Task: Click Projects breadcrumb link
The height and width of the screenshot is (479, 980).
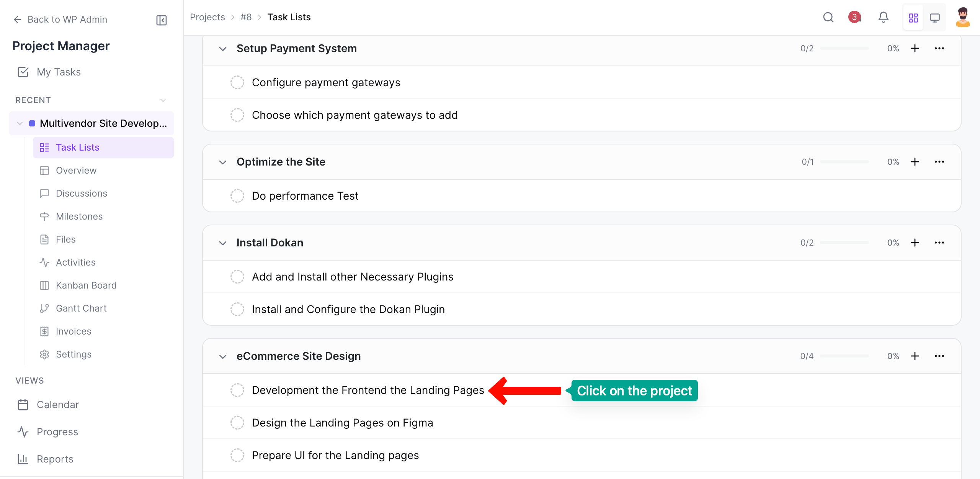Action: pos(207,17)
